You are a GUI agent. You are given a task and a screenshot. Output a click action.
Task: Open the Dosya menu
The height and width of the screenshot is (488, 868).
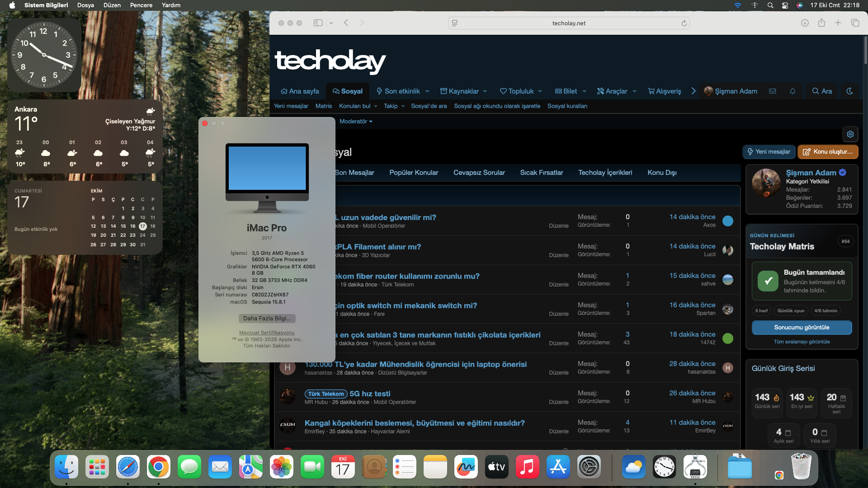coord(85,5)
